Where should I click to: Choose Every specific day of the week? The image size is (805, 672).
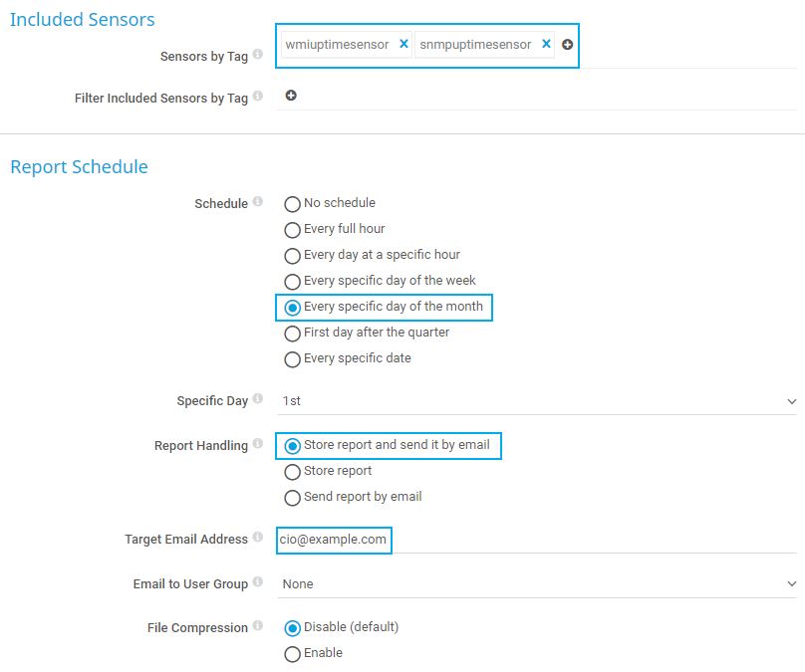292,282
